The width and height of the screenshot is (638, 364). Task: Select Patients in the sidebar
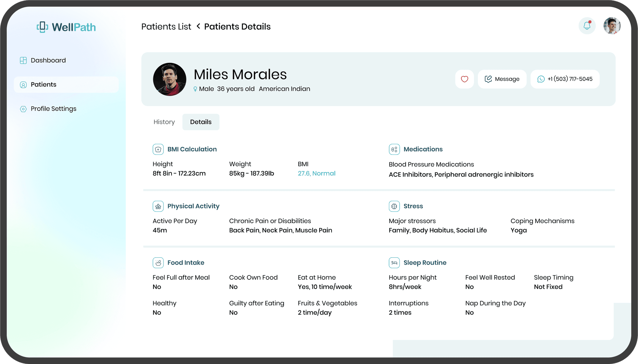click(x=43, y=85)
